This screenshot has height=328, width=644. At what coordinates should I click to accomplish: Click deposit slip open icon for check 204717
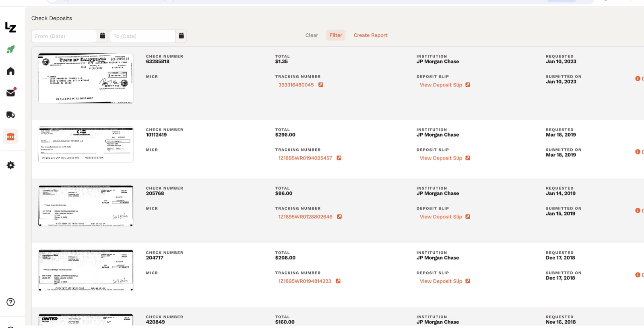tap(468, 281)
